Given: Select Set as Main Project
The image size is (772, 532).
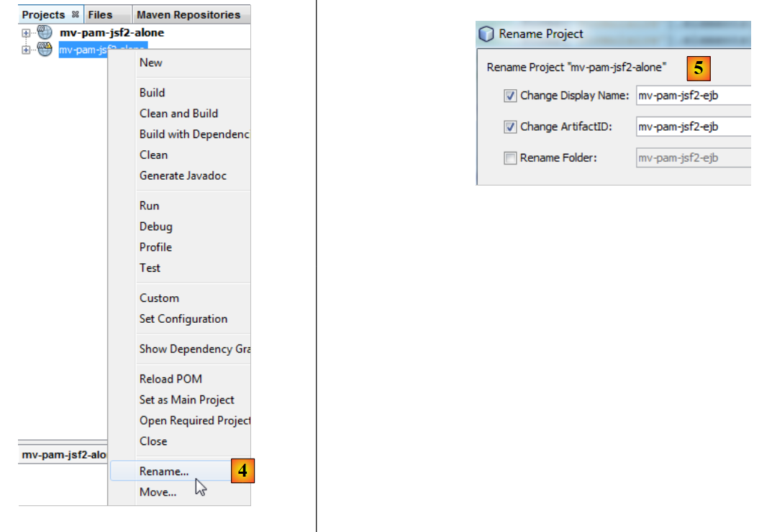Looking at the screenshot, I should [186, 400].
